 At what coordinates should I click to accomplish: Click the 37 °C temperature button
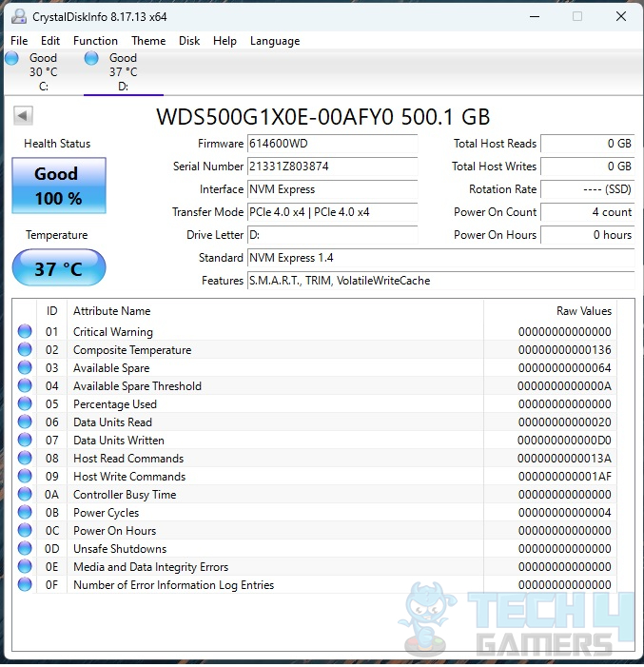pos(59,268)
